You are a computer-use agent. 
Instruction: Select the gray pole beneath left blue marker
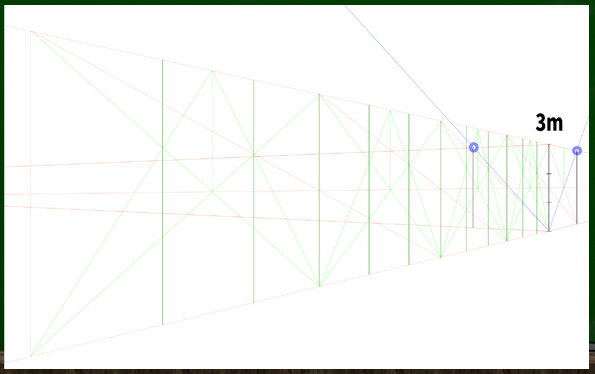coord(473,190)
